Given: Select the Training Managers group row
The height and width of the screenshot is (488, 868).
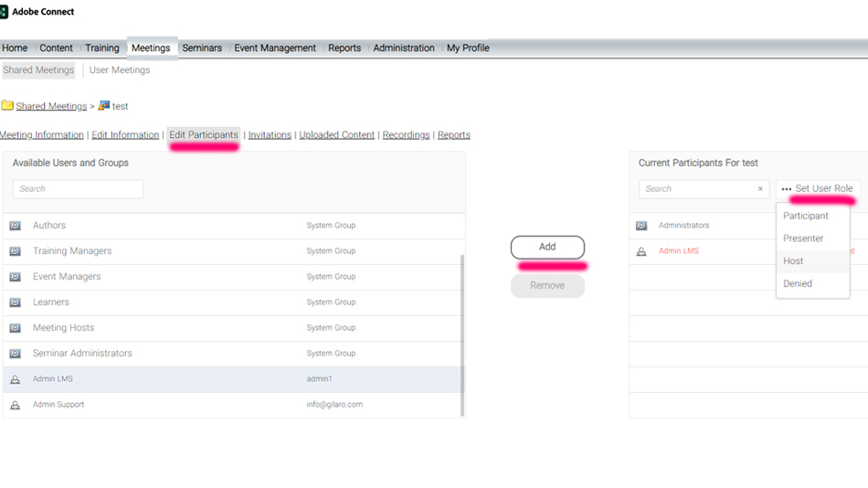Looking at the screenshot, I should pyautogui.click(x=231, y=251).
